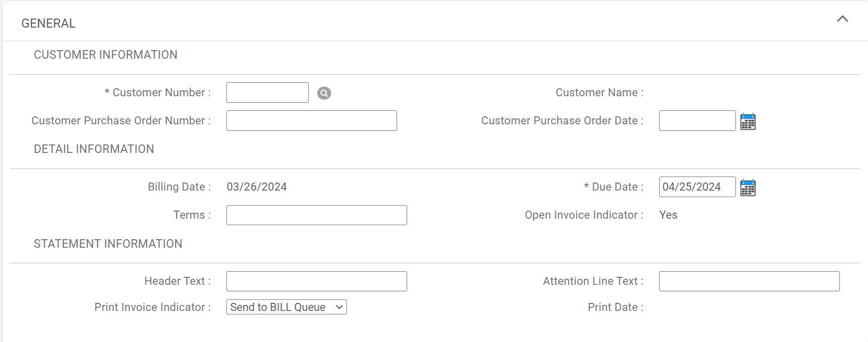Open the Customer Purchase Order Date calendar picker

pos(749,121)
